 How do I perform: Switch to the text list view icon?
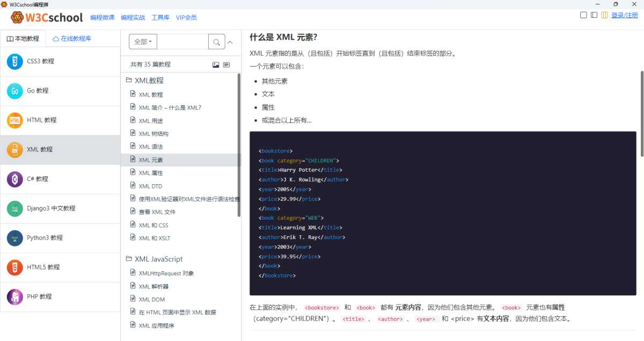pos(226,64)
